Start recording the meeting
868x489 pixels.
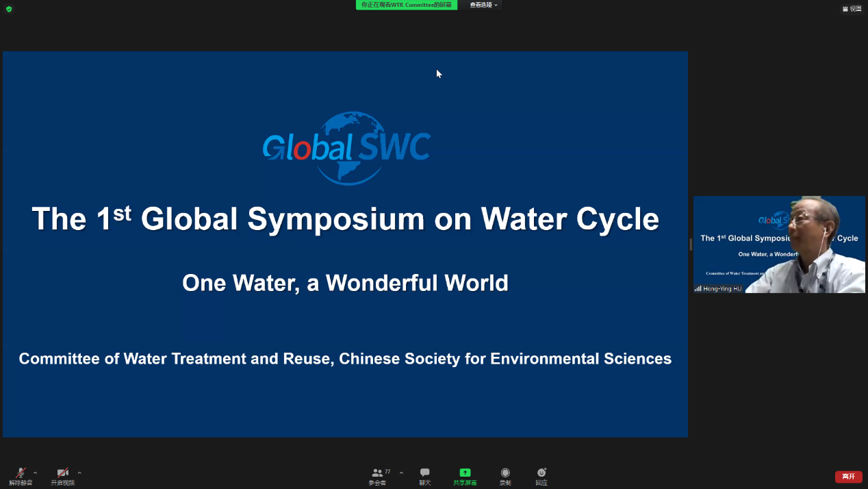pyautogui.click(x=505, y=475)
